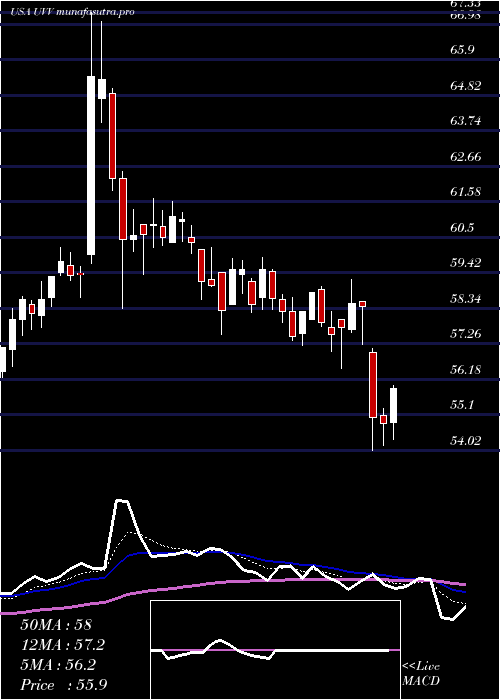Click the last white candlestick near 55.1

tap(393, 405)
